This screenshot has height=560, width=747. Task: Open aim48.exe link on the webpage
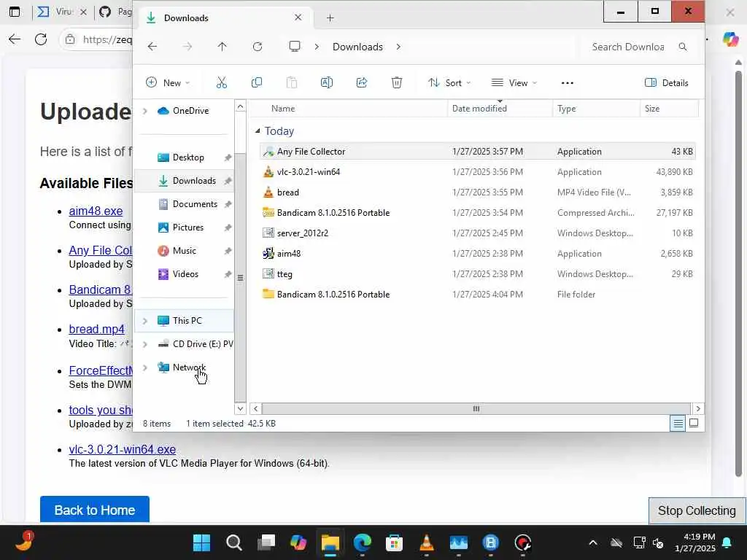tap(96, 211)
